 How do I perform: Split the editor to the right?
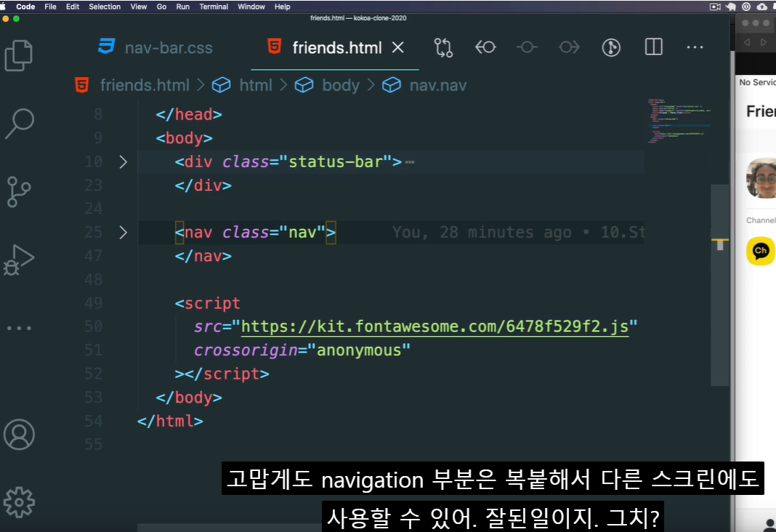click(654, 47)
